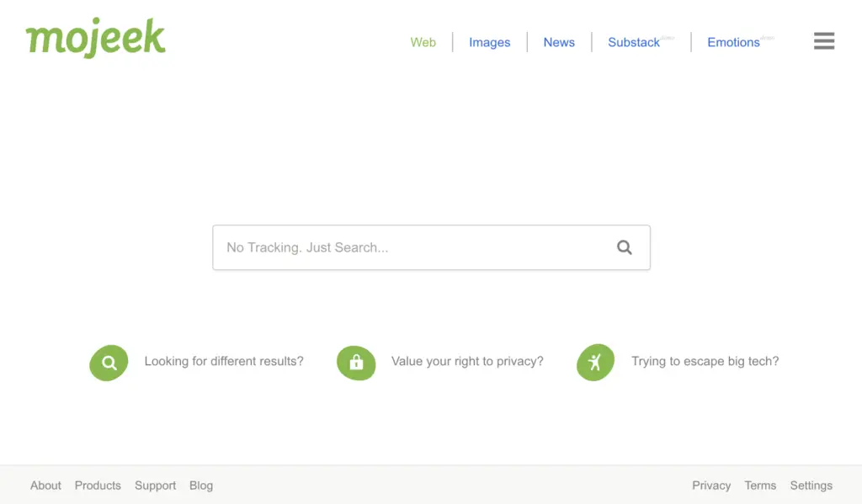Open 'Trying to escape big tech?' text
The width and height of the screenshot is (862, 504).
pyautogui.click(x=705, y=361)
